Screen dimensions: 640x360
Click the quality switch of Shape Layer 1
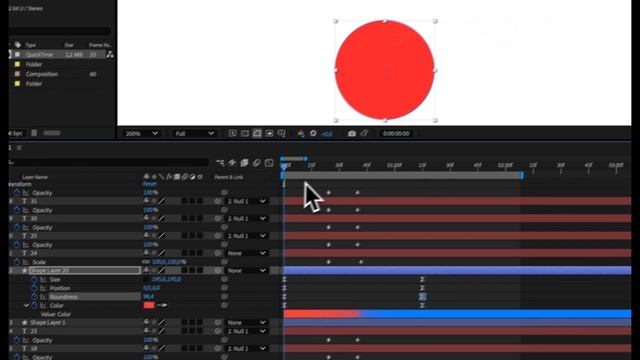click(162, 322)
